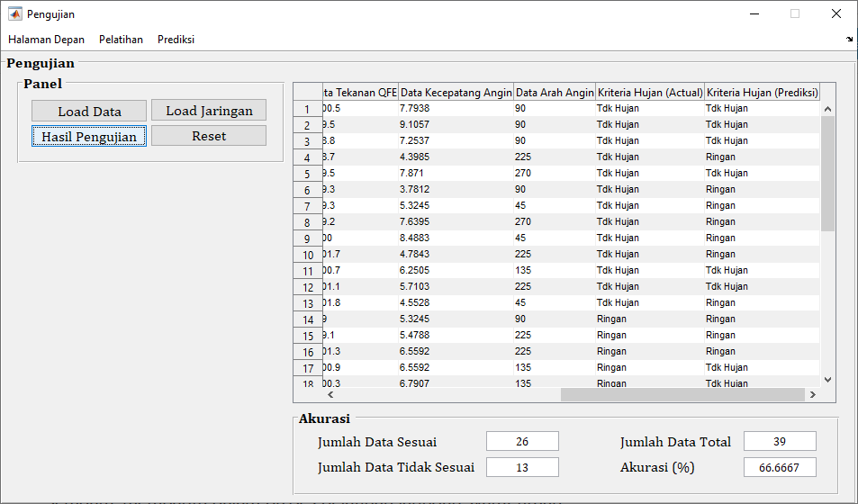Open the Prediksi menu

click(x=176, y=40)
